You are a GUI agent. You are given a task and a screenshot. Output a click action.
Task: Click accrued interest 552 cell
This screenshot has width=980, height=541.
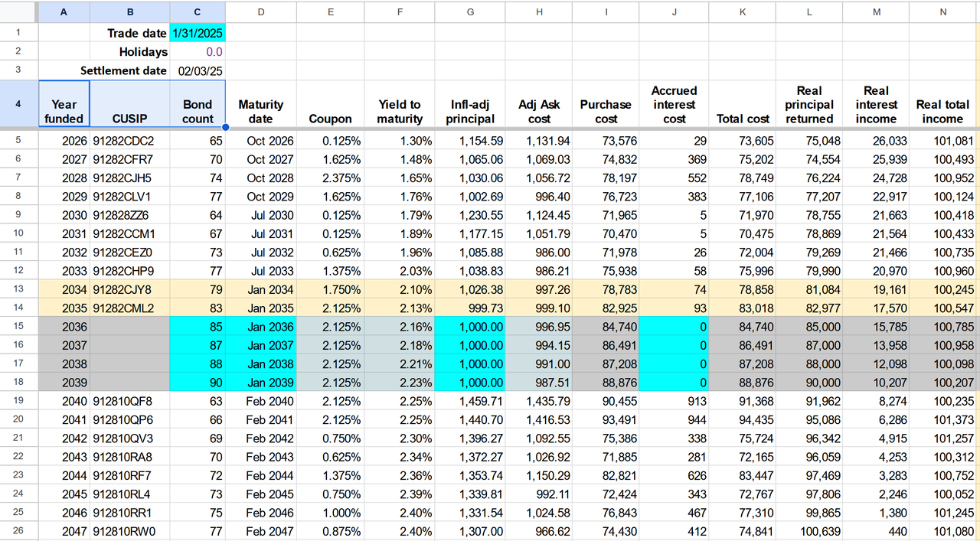click(674, 178)
